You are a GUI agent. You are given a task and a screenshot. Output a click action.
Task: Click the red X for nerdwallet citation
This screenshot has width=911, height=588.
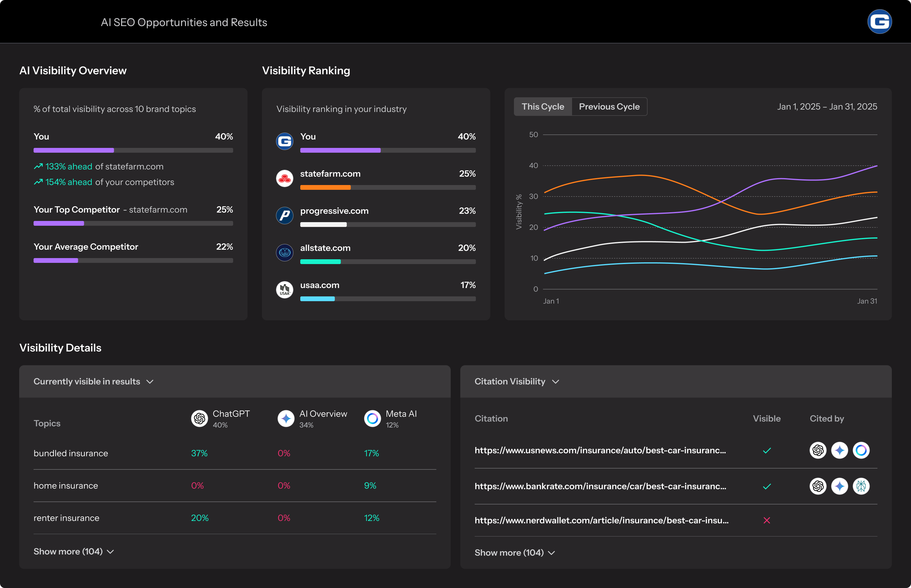pos(767,520)
